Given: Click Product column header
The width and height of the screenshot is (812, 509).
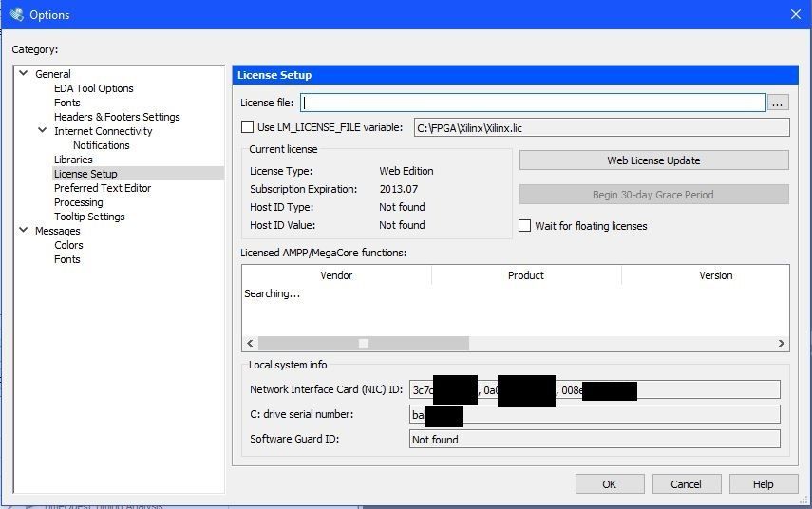Looking at the screenshot, I should tap(526, 275).
